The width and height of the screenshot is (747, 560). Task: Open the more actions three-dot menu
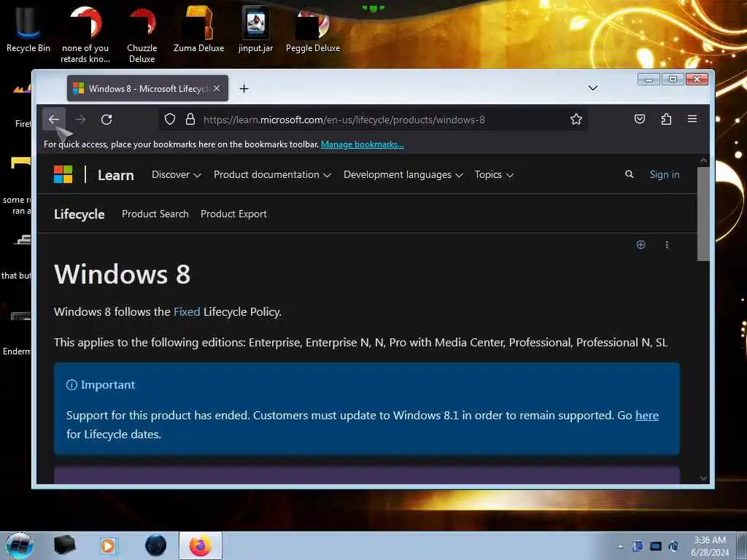click(x=667, y=245)
